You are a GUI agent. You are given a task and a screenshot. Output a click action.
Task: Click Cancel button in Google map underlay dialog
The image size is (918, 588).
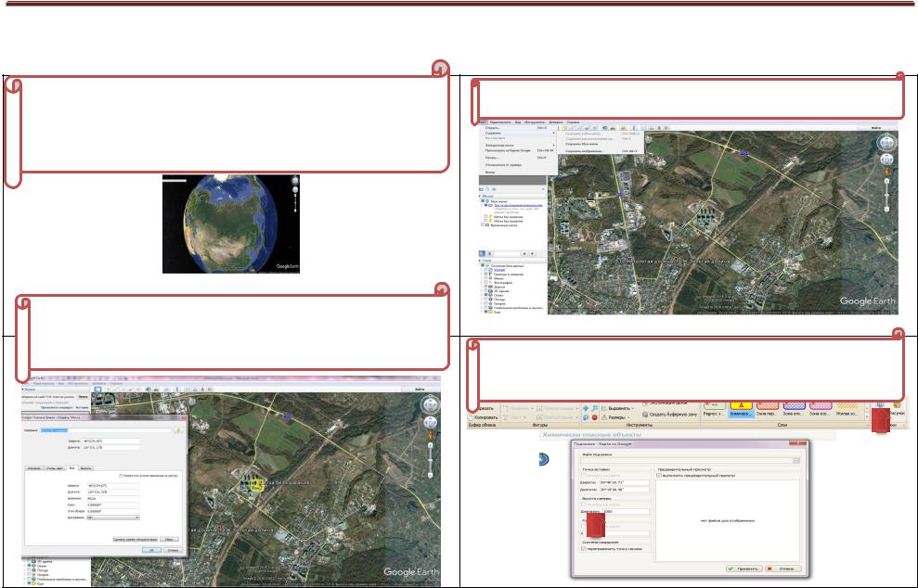coord(783,569)
